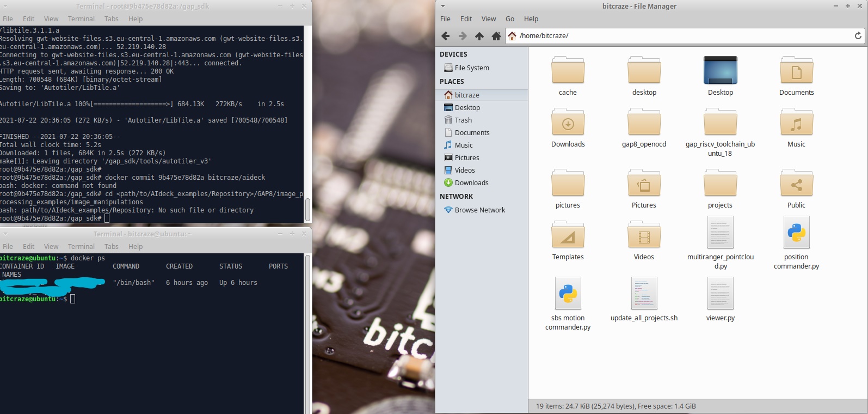Viewport: 868px width, 414px height.
Task: Select the cache folder icon
Action: click(x=568, y=70)
